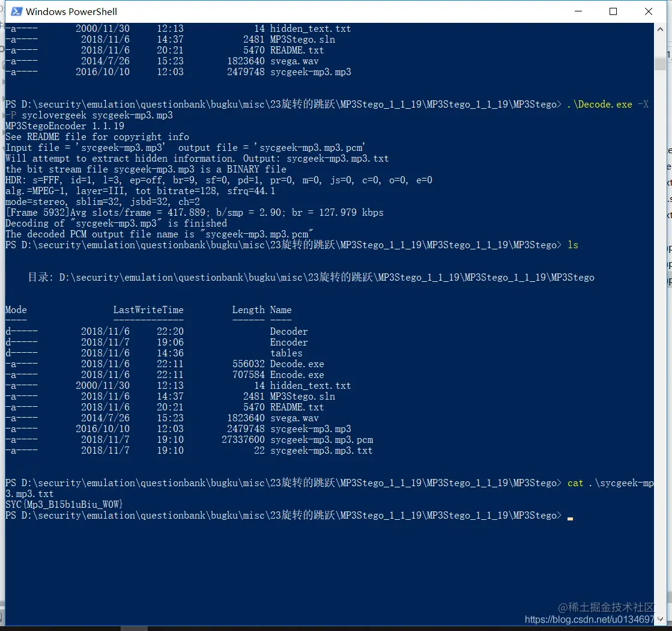Click the 'cat' command text

[x=575, y=483]
